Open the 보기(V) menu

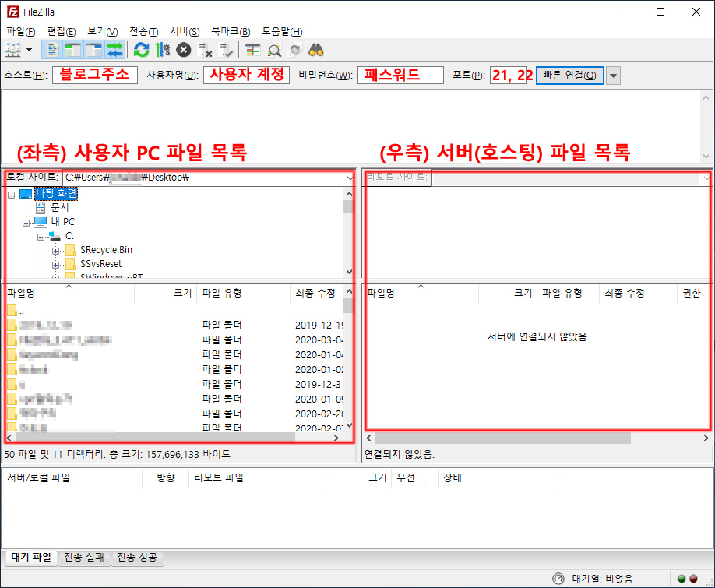[102, 31]
